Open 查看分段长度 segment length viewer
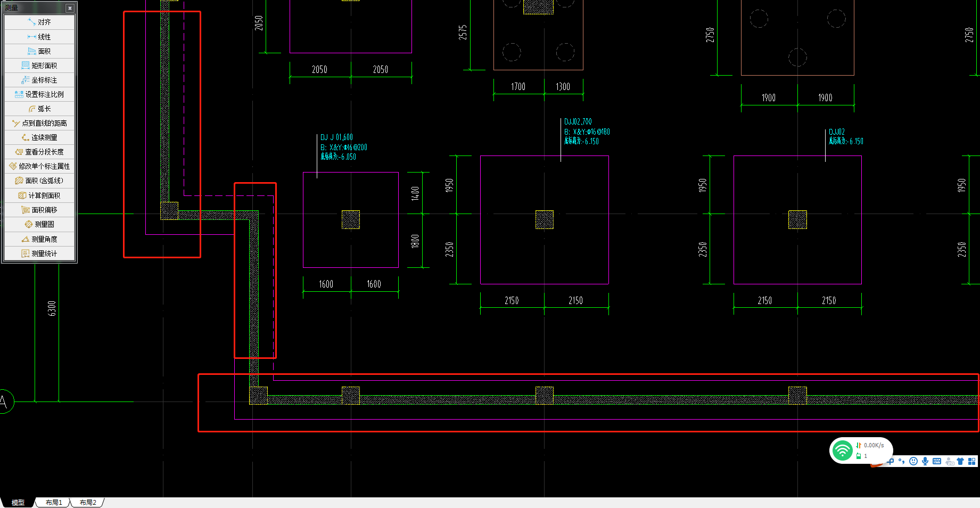 pyautogui.click(x=39, y=152)
